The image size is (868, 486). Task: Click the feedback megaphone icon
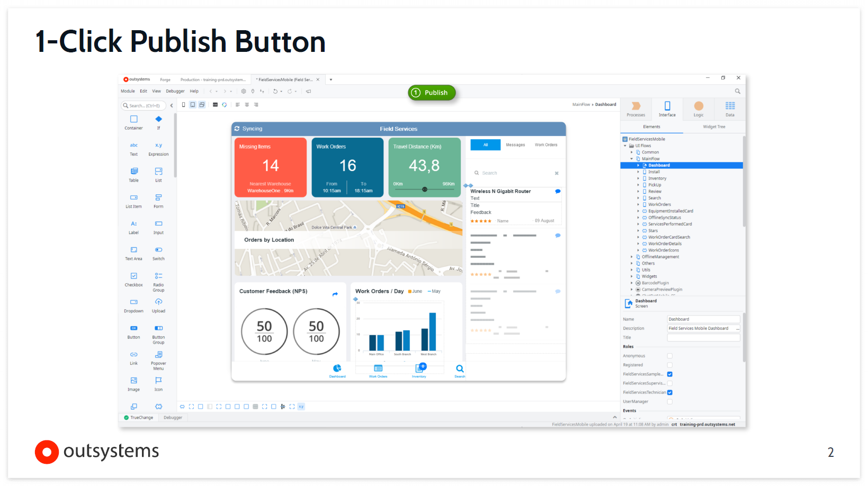[308, 91]
